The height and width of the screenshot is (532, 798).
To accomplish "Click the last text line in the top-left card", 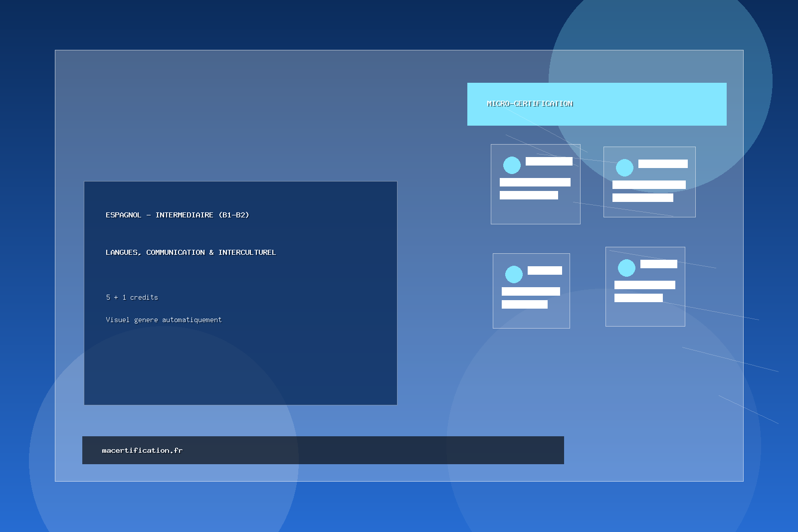I will [529, 195].
